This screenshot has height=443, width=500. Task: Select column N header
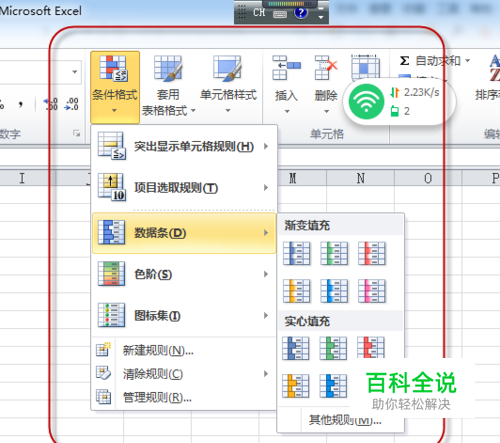click(361, 178)
